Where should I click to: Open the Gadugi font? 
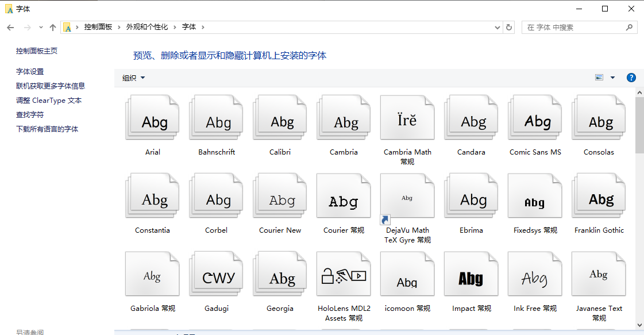(216, 274)
